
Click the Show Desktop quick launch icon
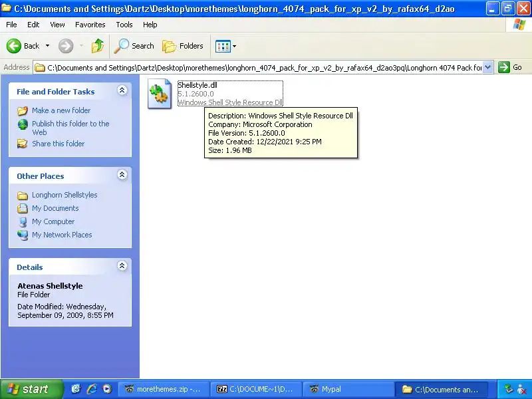coord(76,389)
